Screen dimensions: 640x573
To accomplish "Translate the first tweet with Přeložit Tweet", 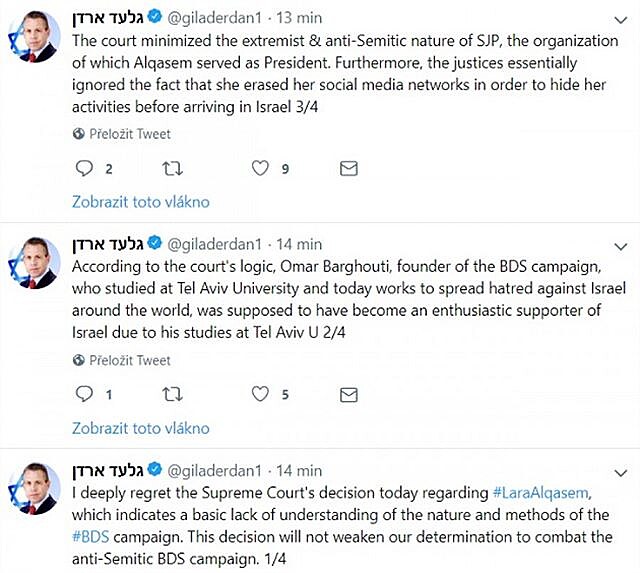I will 130,134.
